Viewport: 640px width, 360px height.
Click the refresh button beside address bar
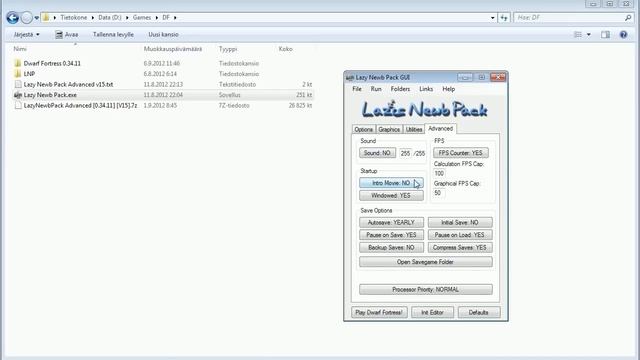click(504, 18)
